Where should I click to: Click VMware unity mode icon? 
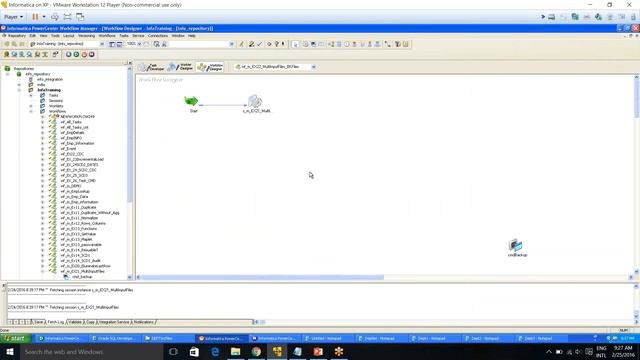[80, 17]
